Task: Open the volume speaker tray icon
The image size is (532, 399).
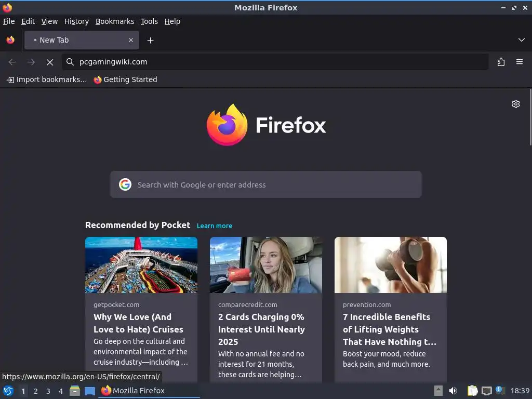Action: 453,391
